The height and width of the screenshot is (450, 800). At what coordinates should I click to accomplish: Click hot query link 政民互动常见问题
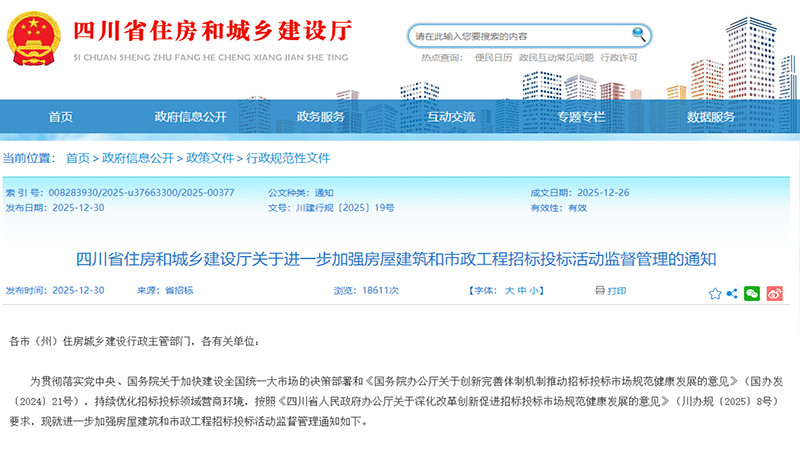[x=556, y=58]
